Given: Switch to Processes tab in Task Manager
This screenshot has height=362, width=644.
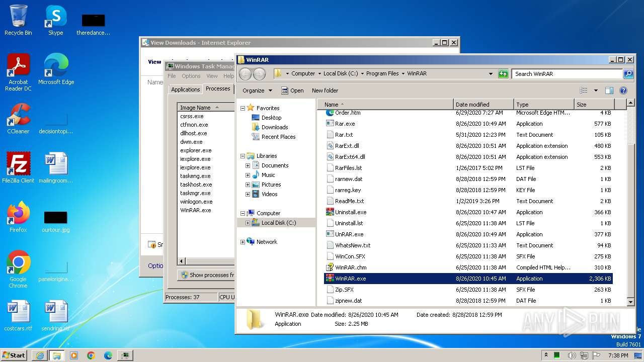Looking at the screenshot, I should 218,88.
